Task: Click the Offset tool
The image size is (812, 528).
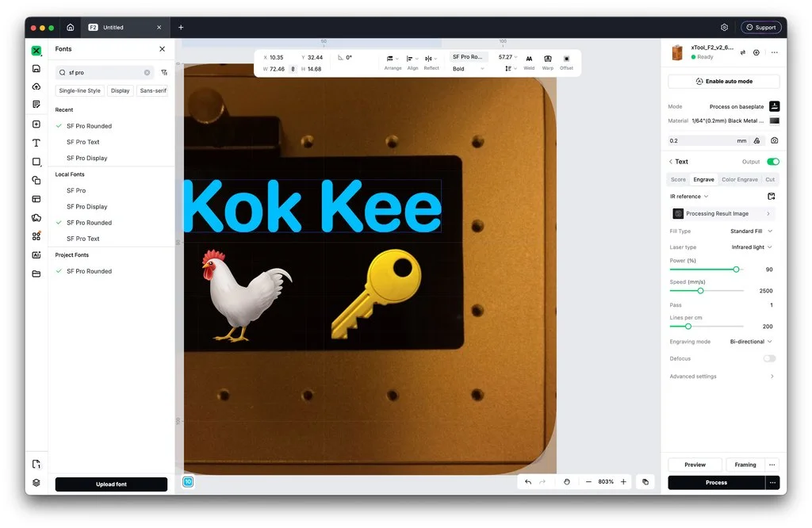Action: [566, 63]
